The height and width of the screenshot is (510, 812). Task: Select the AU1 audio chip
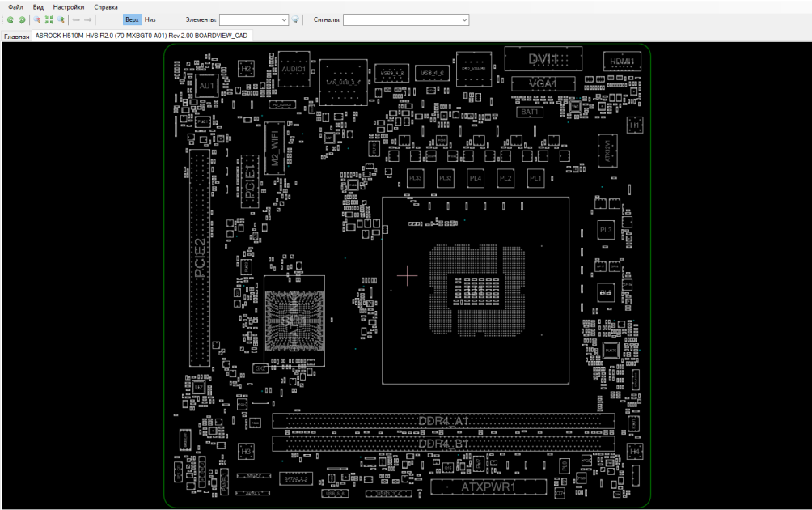click(x=206, y=86)
